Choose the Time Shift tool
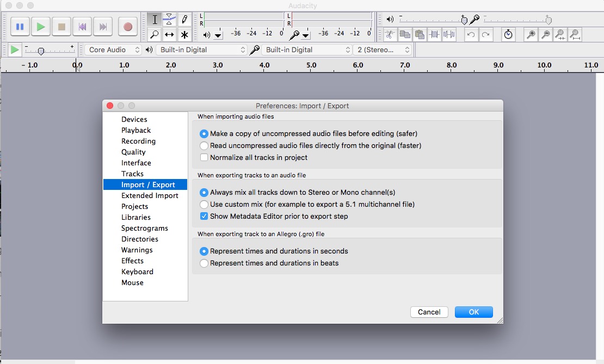The height and width of the screenshot is (364, 604). click(169, 35)
